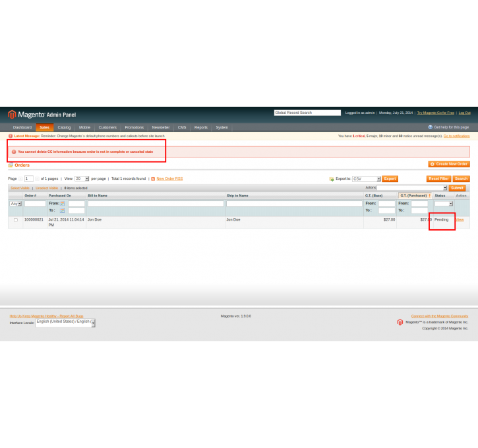Viewport: 478px width, 448px height.
Task: Open the Purchased On 'To' calendar picker
Action: pos(63,211)
